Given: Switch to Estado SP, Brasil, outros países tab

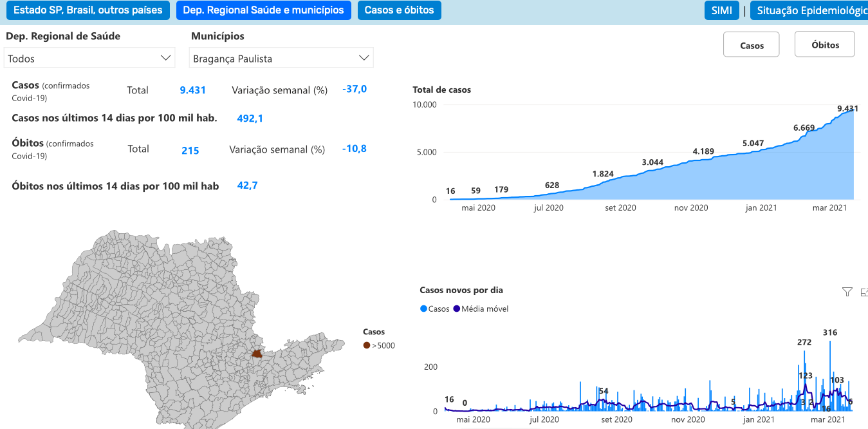Looking at the screenshot, I should pos(88,10).
